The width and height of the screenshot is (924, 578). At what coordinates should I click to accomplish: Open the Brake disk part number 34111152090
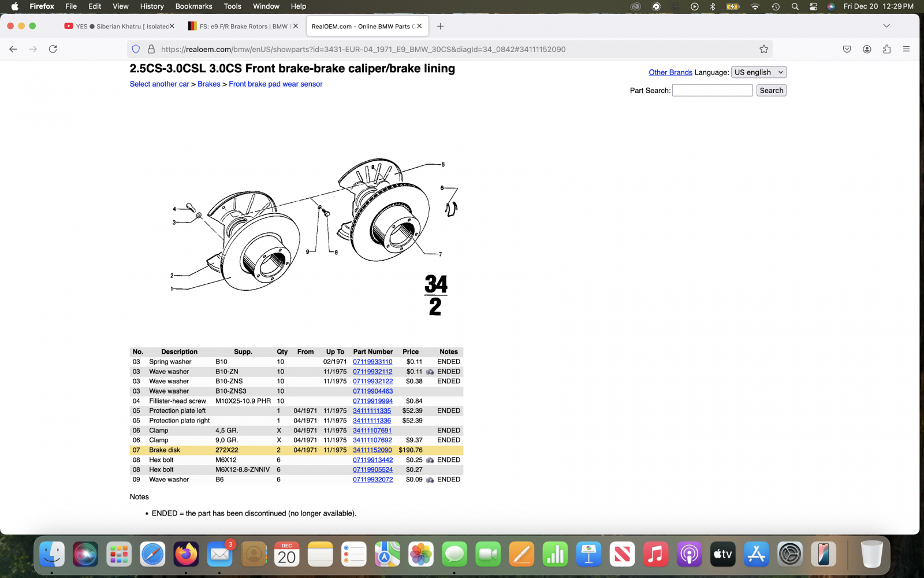[x=372, y=450]
